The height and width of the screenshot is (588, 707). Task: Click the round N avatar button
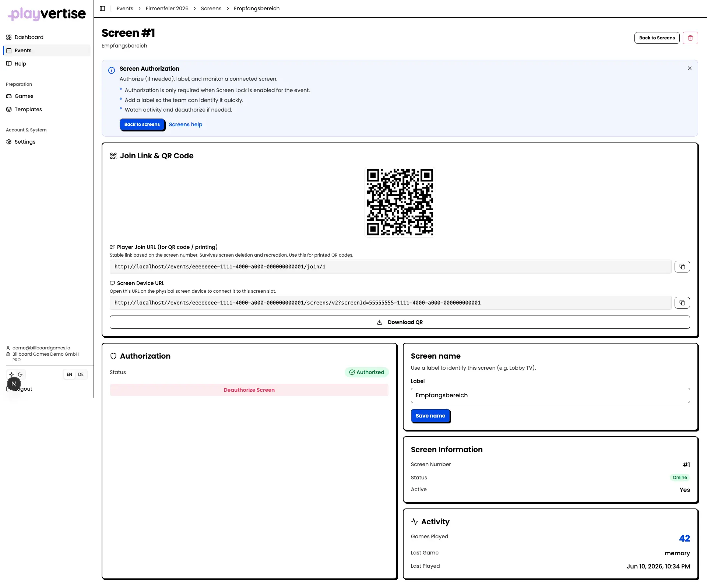click(14, 384)
